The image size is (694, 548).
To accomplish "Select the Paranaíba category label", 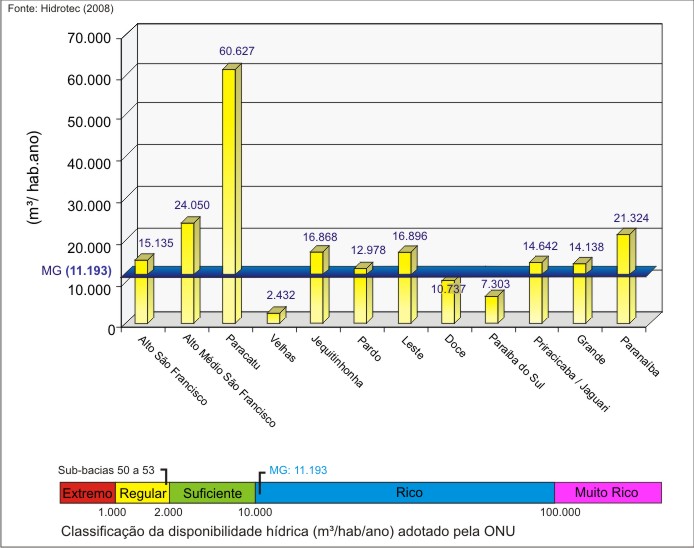I will pos(640,356).
